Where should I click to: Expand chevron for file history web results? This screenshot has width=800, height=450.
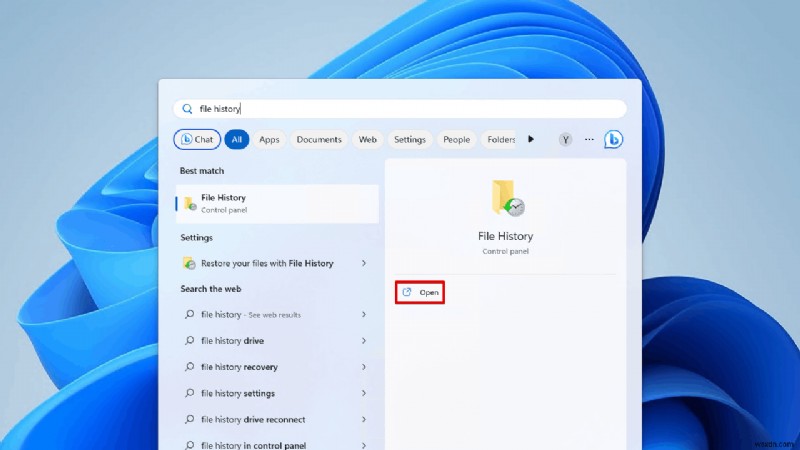click(x=364, y=314)
